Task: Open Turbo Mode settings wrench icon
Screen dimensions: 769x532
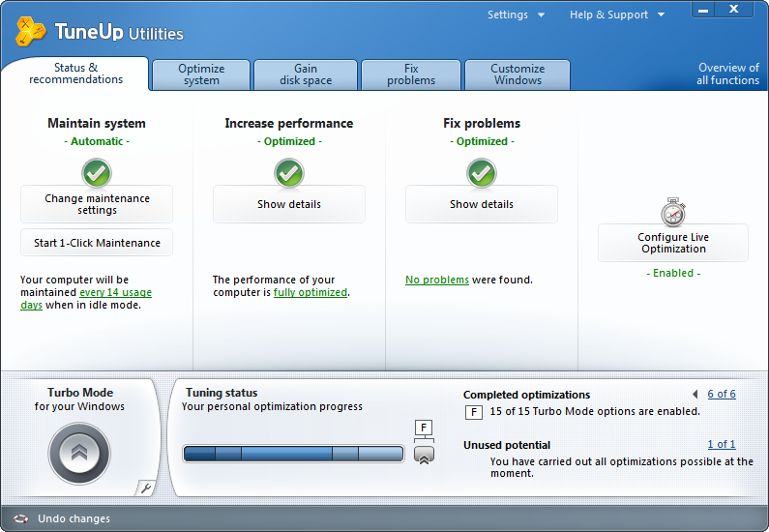Action: tap(145, 488)
